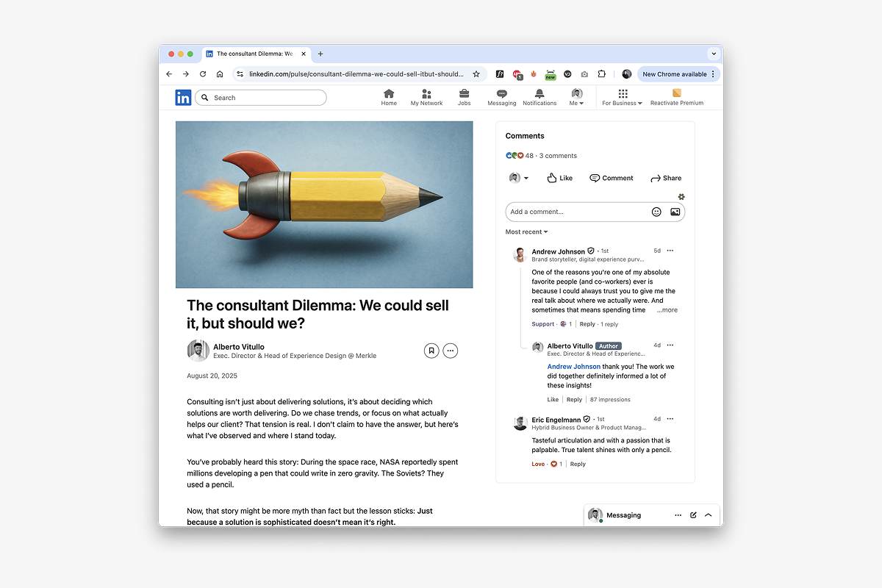The width and height of the screenshot is (882, 588).
Task: Bookmark this page in Chrome
Action: (x=476, y=74)
